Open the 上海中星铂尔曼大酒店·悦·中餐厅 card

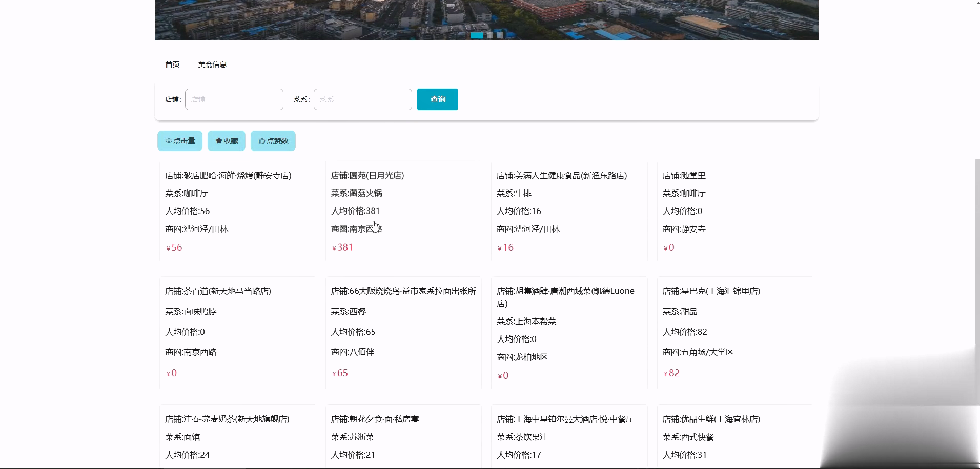point(569,437)
